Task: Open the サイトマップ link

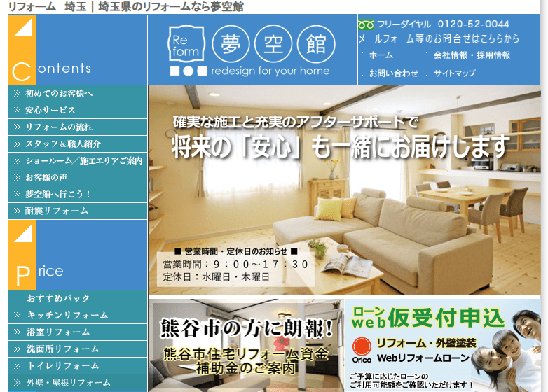Action: tap(454, 73)
